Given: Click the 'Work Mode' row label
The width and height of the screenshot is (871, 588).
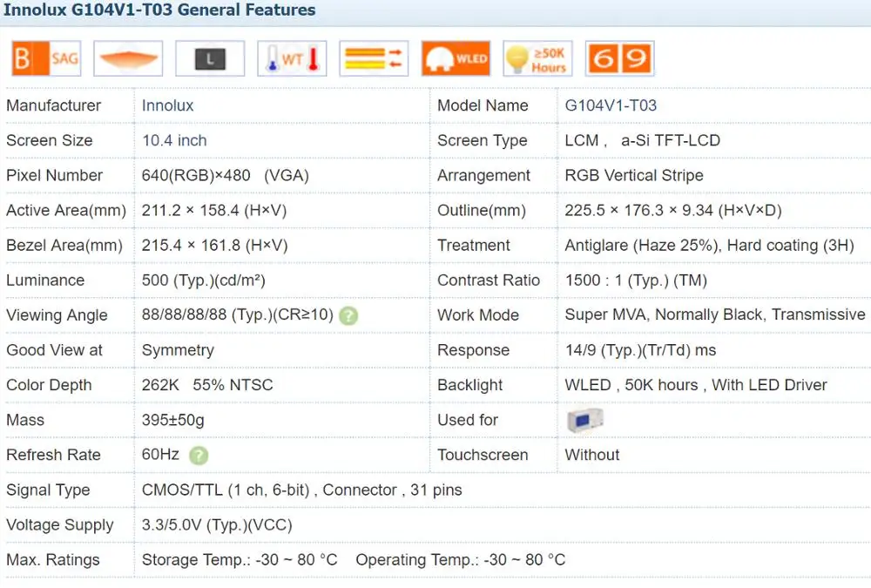Looking at the screenshot, I should (x=477, y=315).
